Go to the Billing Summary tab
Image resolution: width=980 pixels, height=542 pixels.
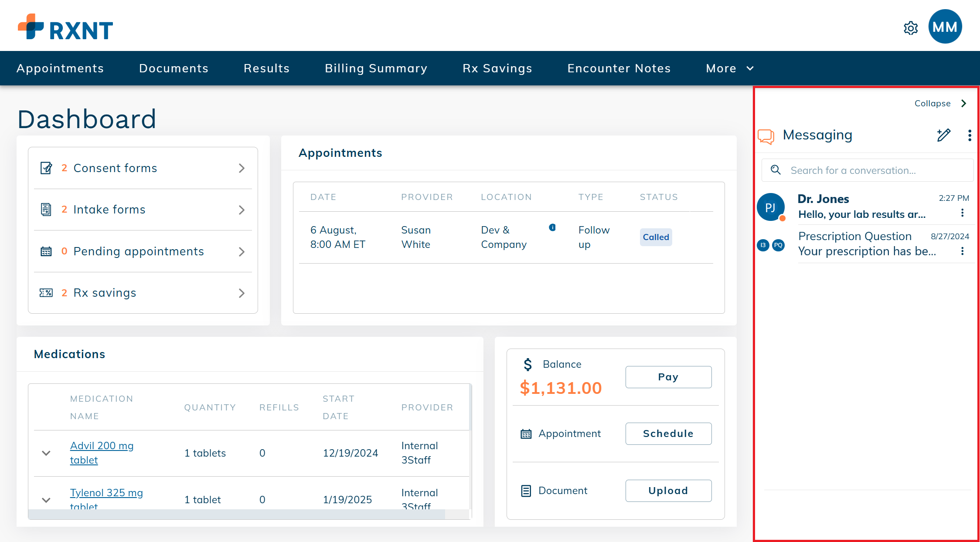[x=376, y=68]
